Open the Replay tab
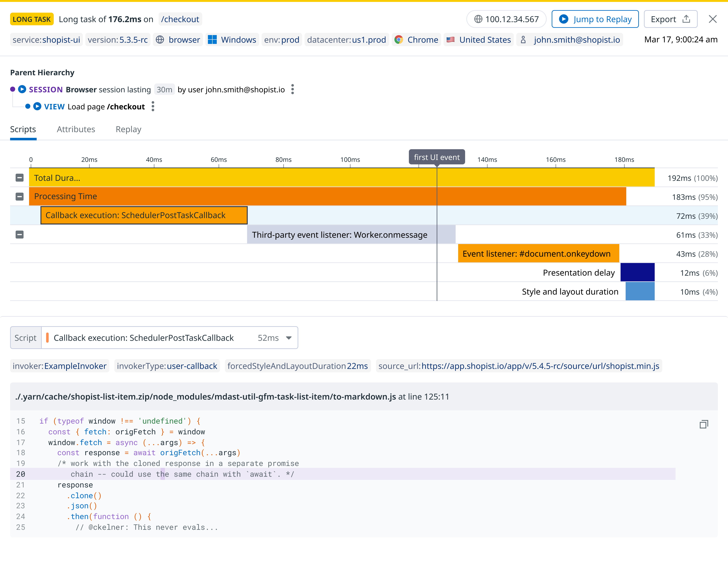728x569 pixels. pos(128,129)
